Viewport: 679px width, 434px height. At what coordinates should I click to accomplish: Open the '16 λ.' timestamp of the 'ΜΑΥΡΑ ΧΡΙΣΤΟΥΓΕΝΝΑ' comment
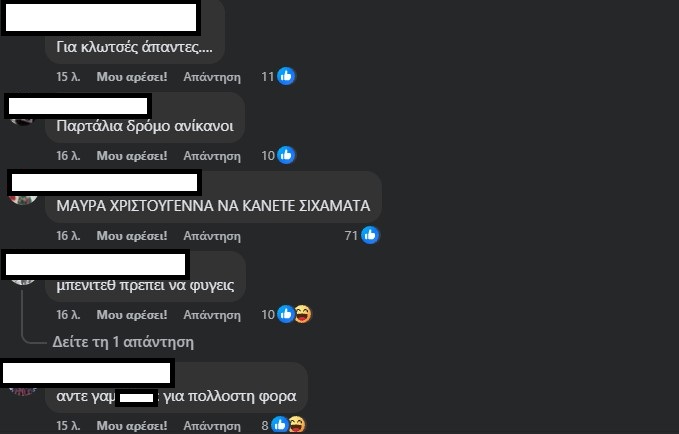click(x=68, y=236)
